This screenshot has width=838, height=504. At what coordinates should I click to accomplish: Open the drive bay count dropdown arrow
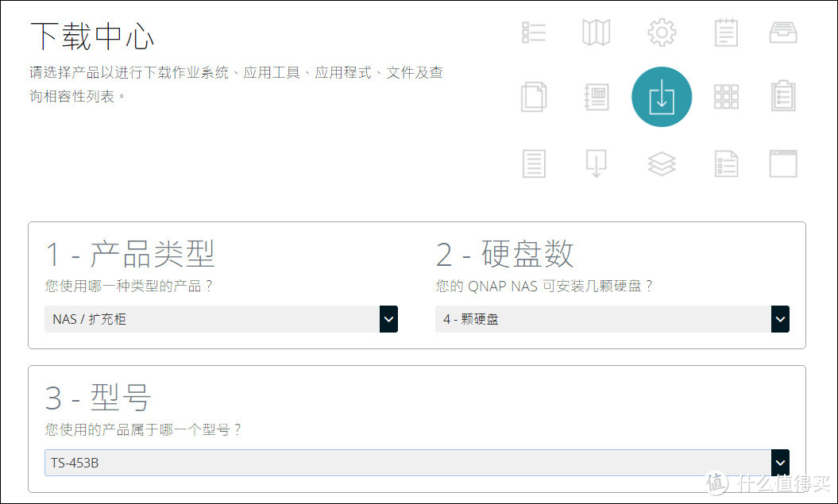pyautogui.click(x=780, y=319)
